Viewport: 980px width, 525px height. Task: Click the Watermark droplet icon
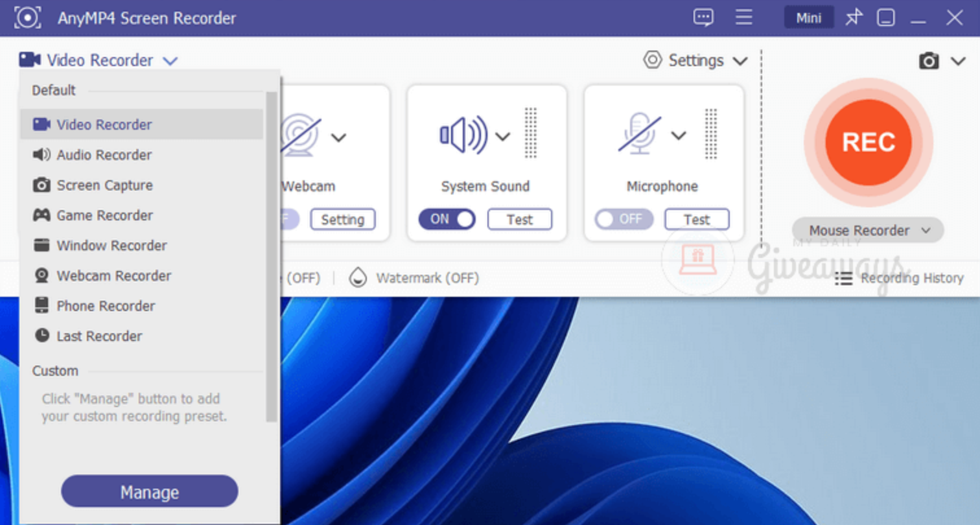click(x=358, y=278)
